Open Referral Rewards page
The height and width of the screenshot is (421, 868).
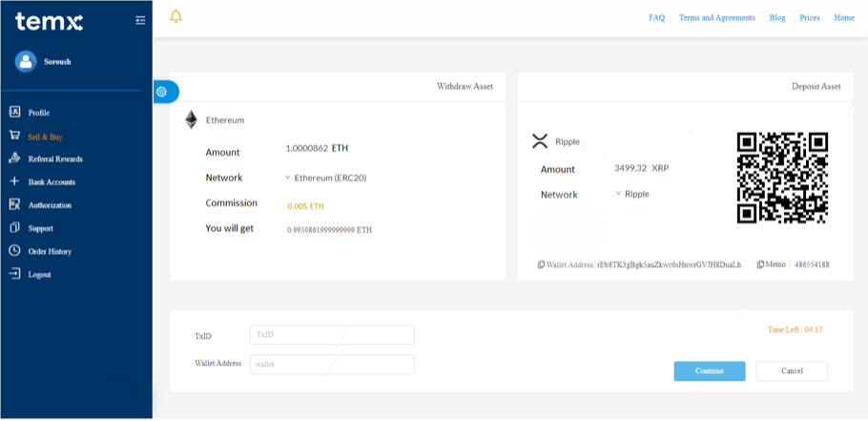pos(54,159)
